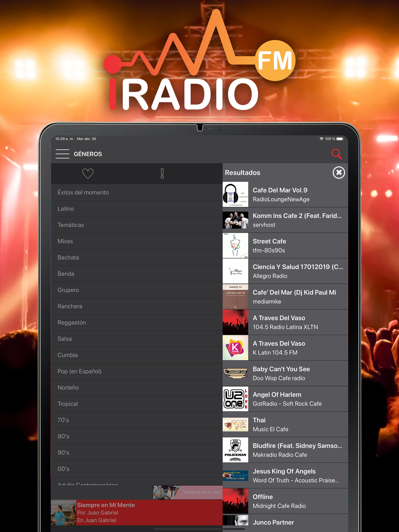Tap the U2 One album thumbnail
The height and width of the screenshot is (532, 399).
click(235, 399)
